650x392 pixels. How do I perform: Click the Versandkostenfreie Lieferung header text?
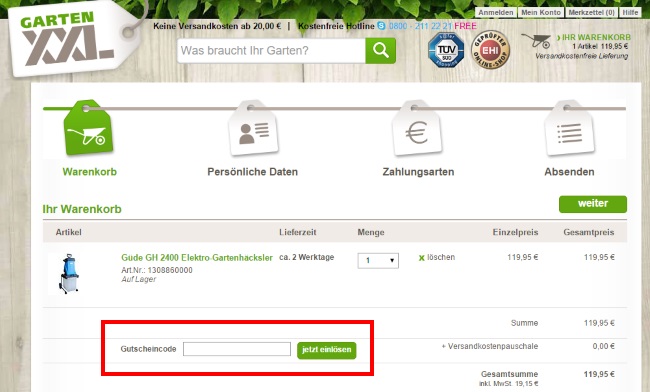[582, 56]
